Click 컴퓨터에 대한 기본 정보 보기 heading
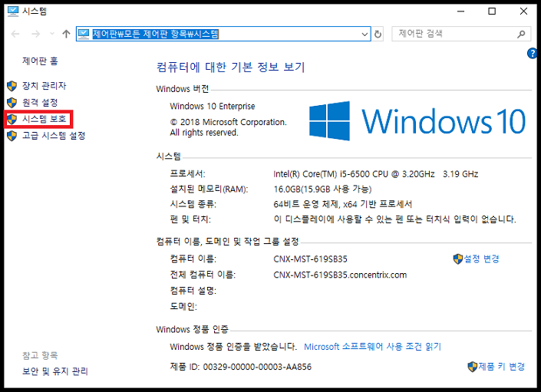The image size is (541, 392). point(231,67)
